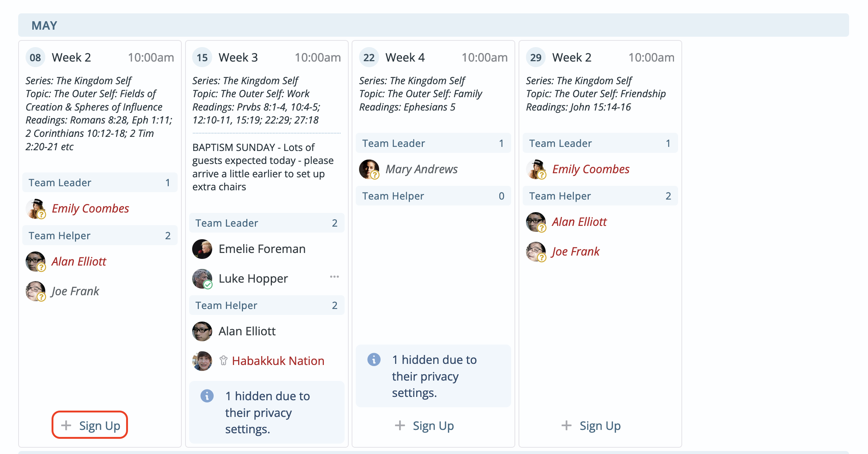The width and height of the screenshot is (868, 454).
Task: Expand the Team Leader section on May 8
Action: (100, 182)
